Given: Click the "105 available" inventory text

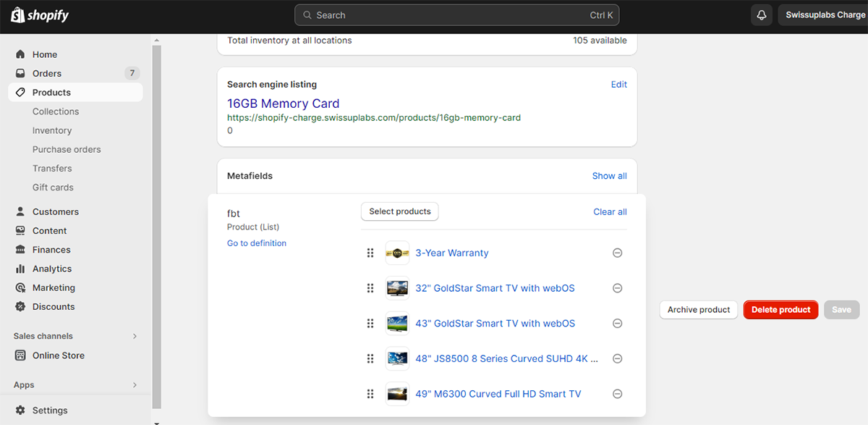Looking at the screenshot, I should pos(600,41).
